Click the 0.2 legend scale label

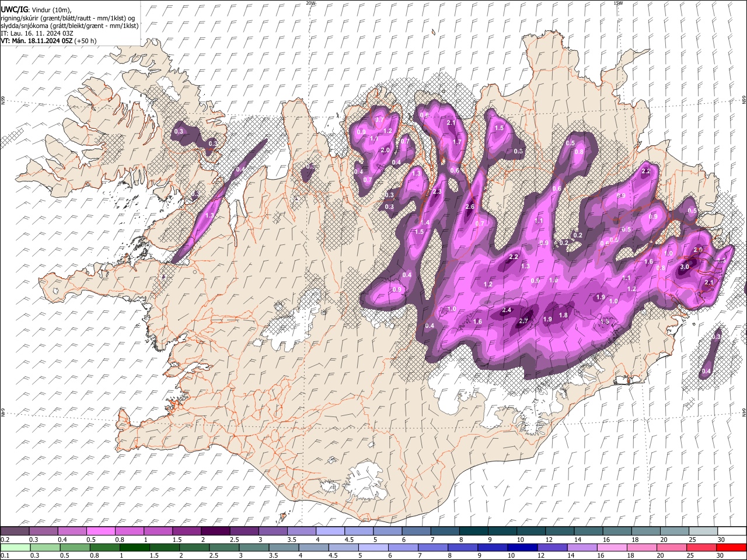pyautogui.click(x=4, y=540)
